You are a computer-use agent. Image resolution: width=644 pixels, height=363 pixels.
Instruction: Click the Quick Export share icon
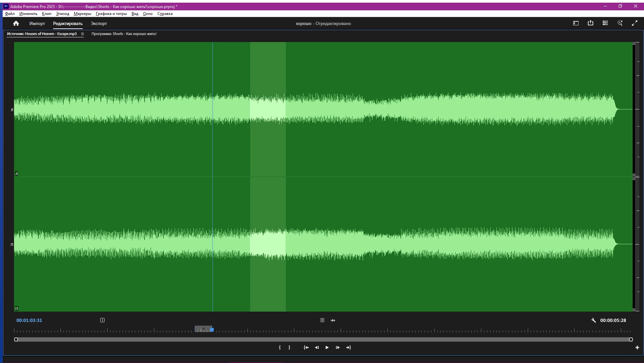591,23
